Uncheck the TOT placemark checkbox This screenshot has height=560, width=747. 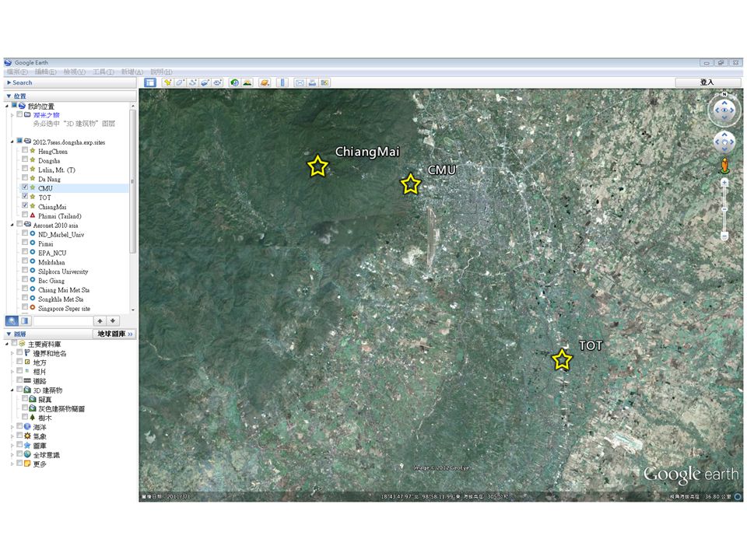(25, 197)
